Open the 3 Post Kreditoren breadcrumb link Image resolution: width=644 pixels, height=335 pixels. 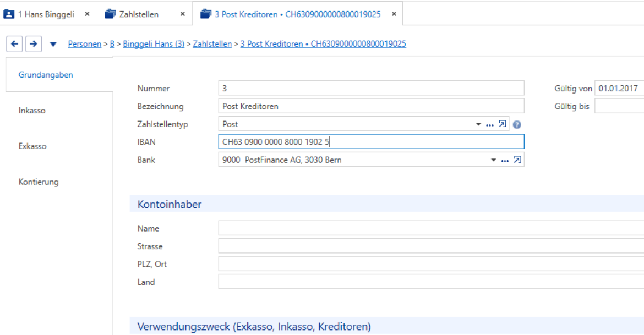point(323,44)
